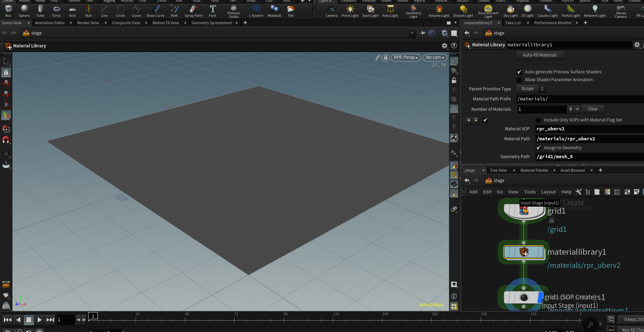This screenshot has height=332, width=644.
Task: Expand the No cam camera menu
Action: tap(435, 57)
